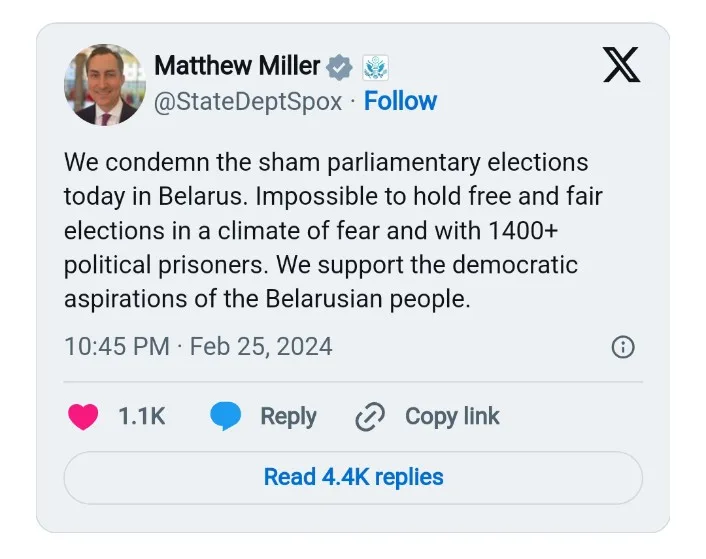Open Matthew Miller's profile photo
706x559 pixels.
[x=105, y=84]
